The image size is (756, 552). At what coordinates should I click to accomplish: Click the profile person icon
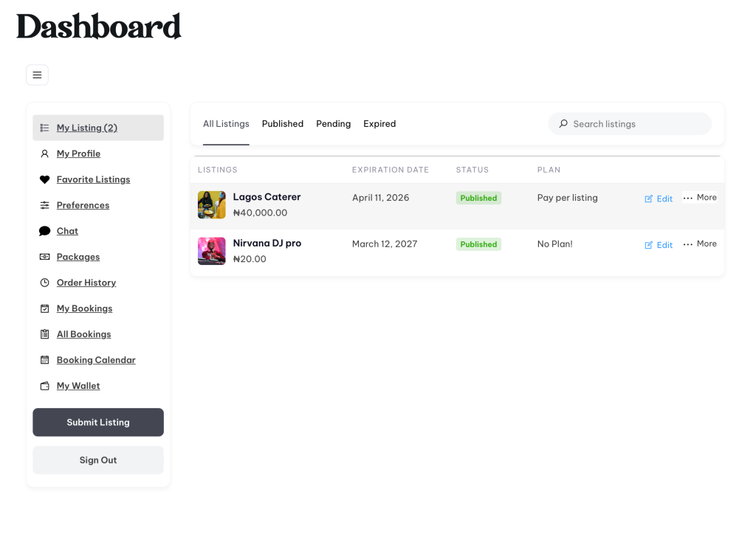[44, 153]
